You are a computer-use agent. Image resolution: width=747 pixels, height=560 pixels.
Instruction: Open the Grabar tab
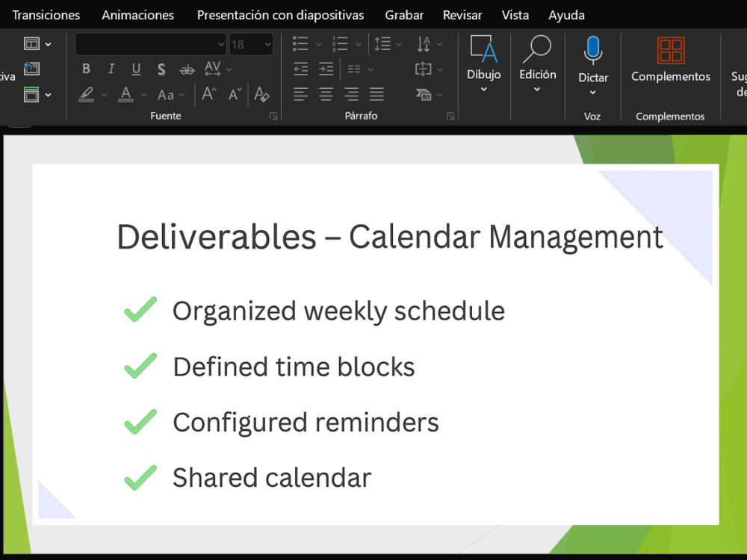coord(404,15)
